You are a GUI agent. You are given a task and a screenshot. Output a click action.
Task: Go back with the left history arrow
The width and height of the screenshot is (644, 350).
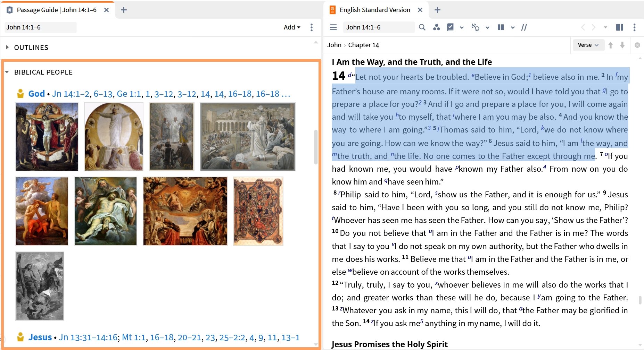point(583,27)
